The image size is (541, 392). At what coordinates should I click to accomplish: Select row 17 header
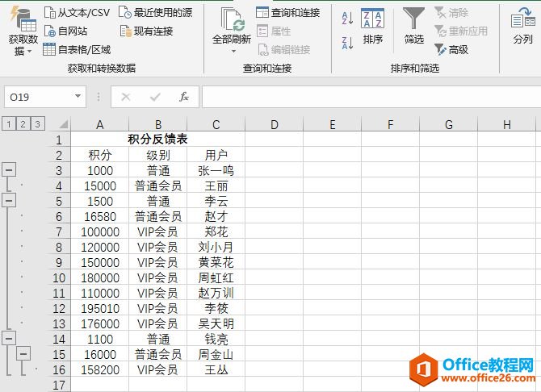click(x=59, y=385)
